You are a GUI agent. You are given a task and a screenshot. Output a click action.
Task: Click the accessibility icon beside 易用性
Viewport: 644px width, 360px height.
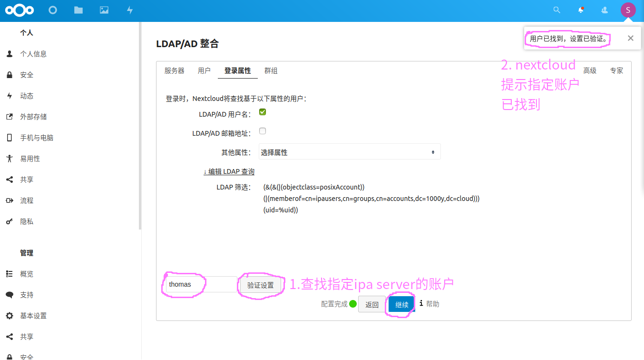pyautogui.click(x=9, y=159)
